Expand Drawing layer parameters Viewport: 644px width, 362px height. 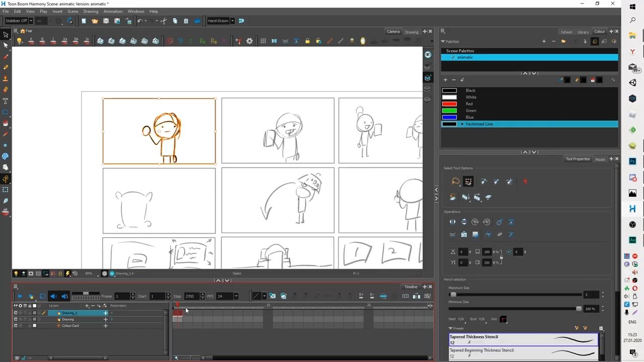click(105, 319)
